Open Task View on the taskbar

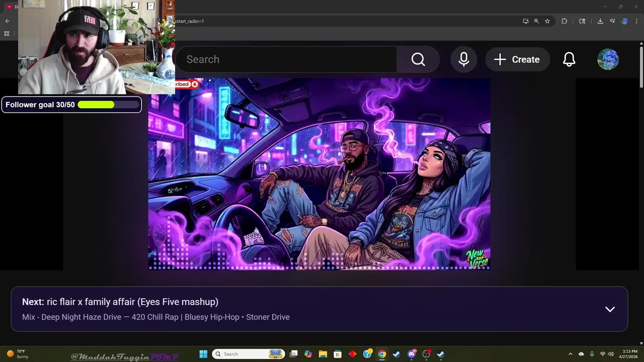pos(294,354)
